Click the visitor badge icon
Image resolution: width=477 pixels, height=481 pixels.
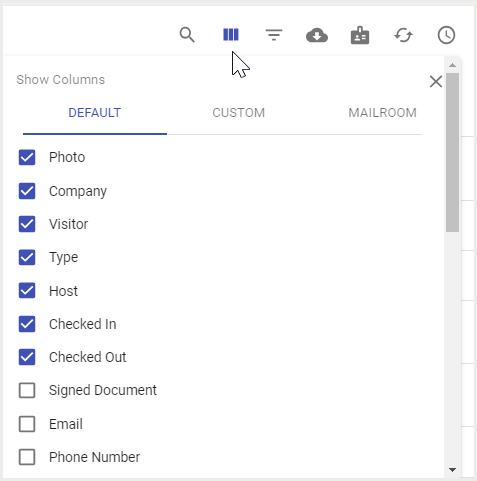click(360, 35)
